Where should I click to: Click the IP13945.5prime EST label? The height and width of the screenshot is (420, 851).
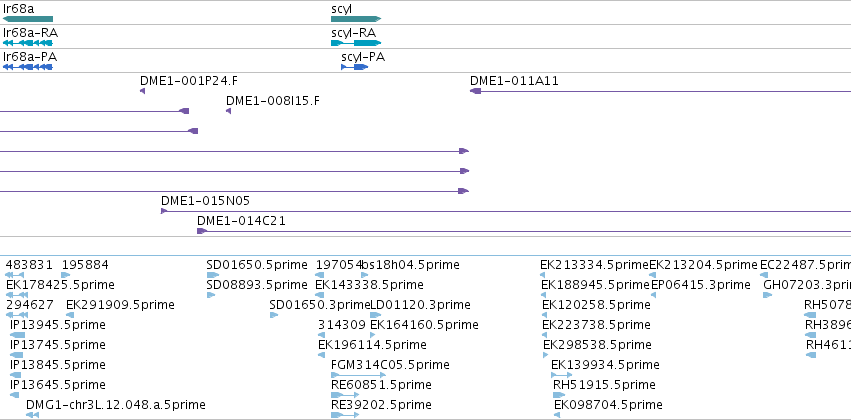pos(58,325)
